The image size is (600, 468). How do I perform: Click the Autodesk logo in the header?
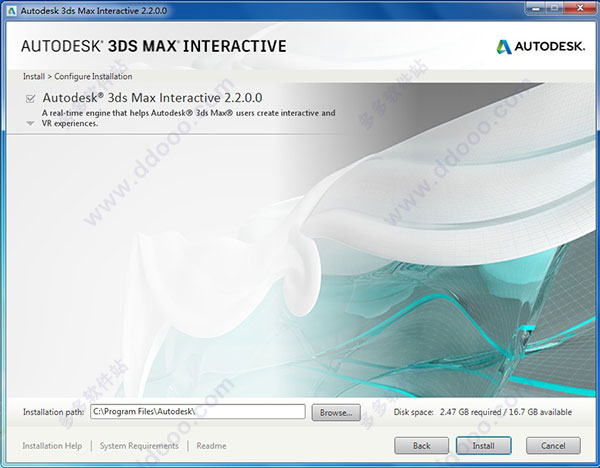(541, 47)
